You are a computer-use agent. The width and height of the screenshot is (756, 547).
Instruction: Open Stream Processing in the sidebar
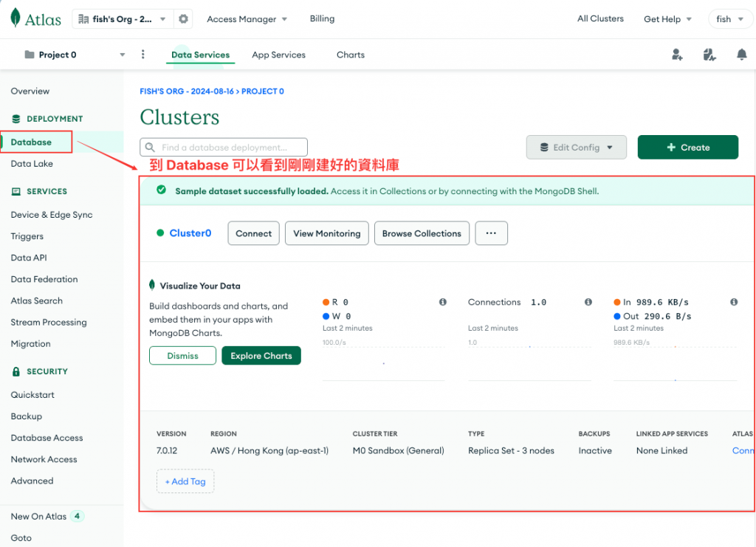[x=49, y=323]
